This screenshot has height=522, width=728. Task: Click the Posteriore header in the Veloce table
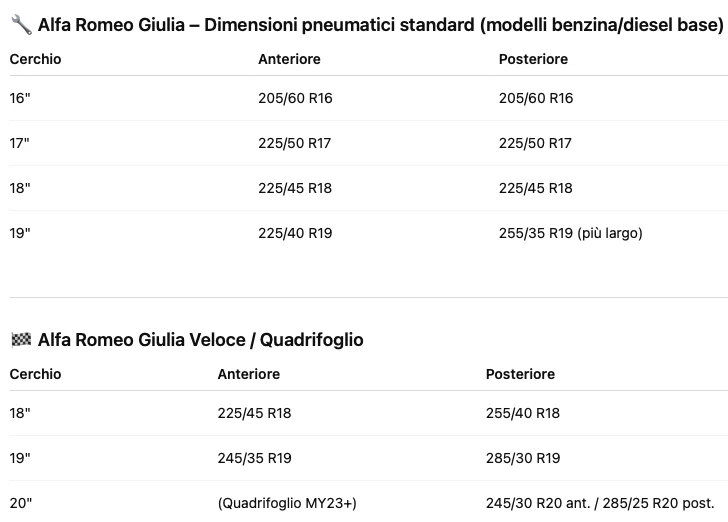(520, 374)
